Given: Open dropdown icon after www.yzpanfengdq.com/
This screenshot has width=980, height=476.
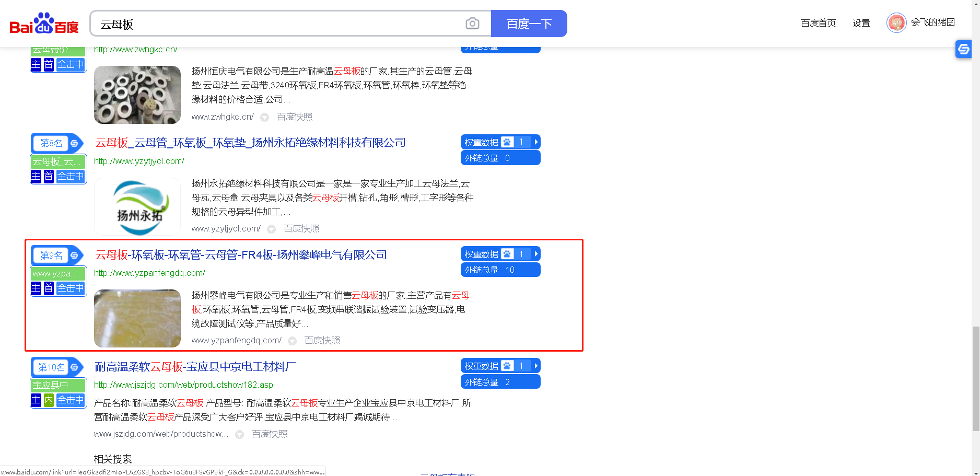Looking at the screenshot, I should coord(293,341).
